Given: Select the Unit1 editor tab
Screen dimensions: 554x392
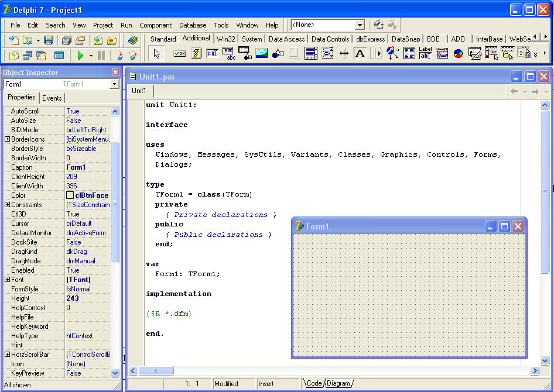Looking at the screenshot, I should [139, 91].
